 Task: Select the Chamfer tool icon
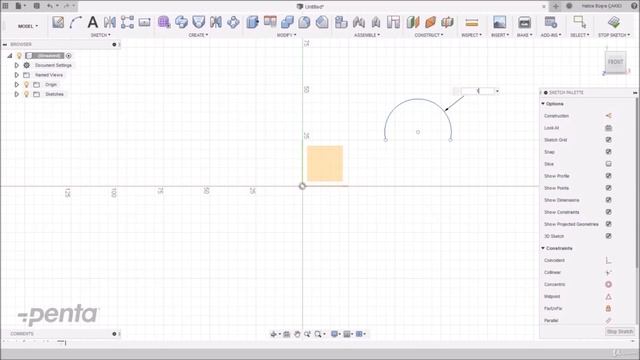pyautogui.click(x=322, y=22)
